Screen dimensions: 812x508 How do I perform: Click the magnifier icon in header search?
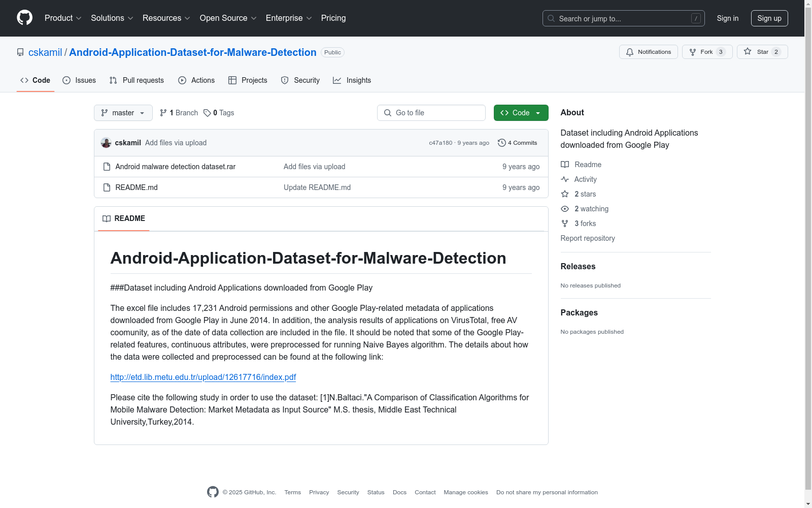pos(551,18)
